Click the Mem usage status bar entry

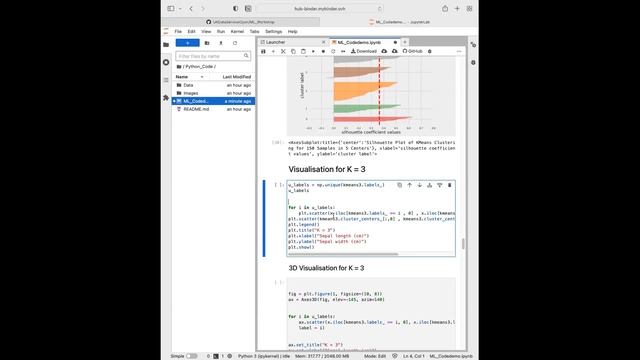(322, 356)
